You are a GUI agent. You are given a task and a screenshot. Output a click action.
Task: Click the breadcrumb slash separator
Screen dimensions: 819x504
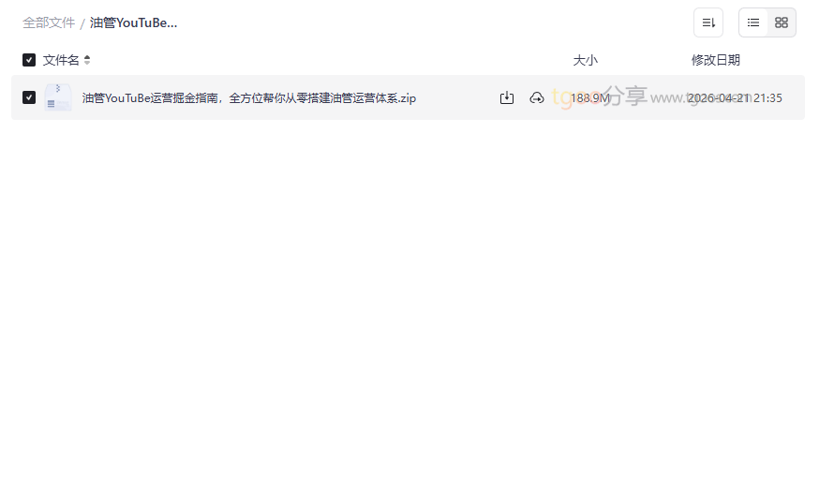(x=82, y=23)
